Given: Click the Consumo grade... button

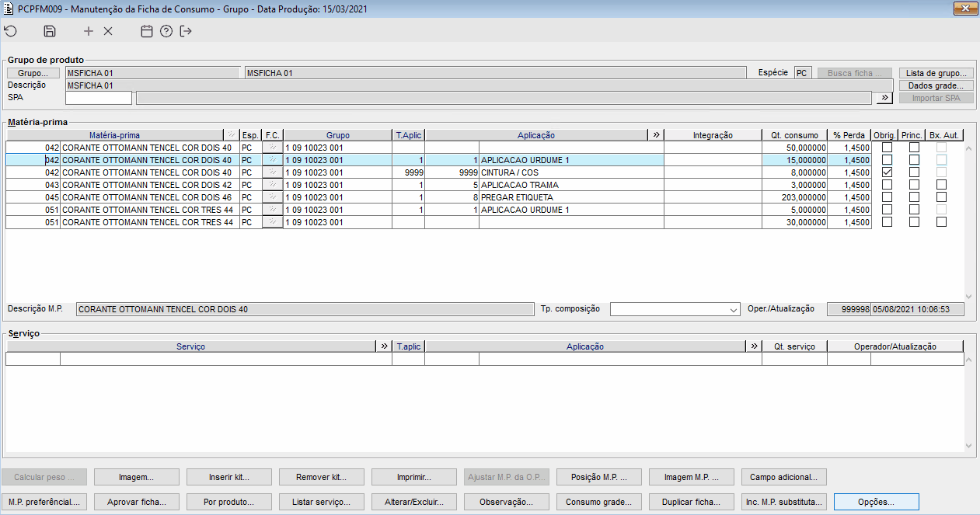Looking at the screenshot, I should tap(599, 502).
